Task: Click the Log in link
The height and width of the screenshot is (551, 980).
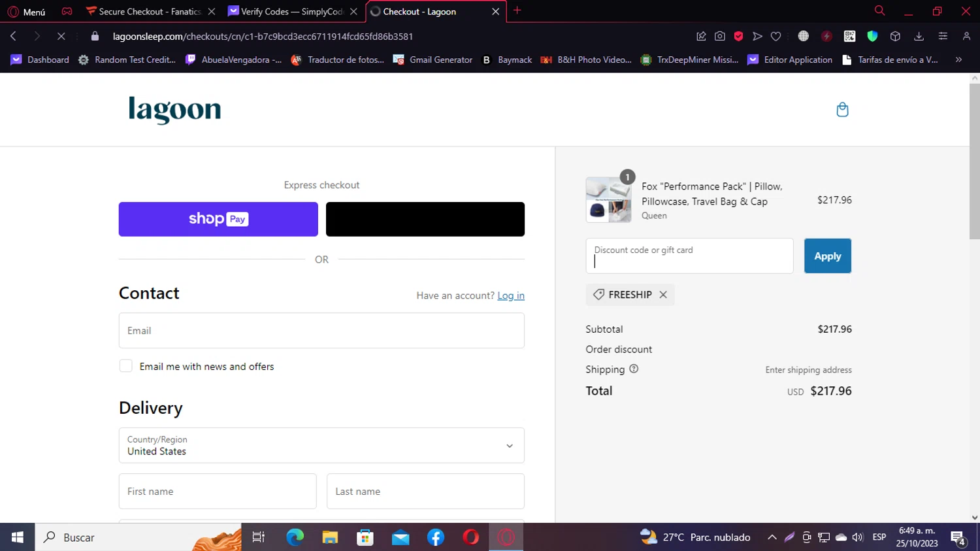Action: pyautogui.click(x=511, y=295)
